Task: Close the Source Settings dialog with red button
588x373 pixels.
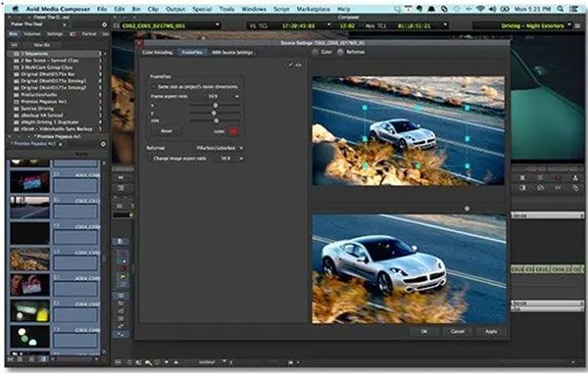Action: 139,43
